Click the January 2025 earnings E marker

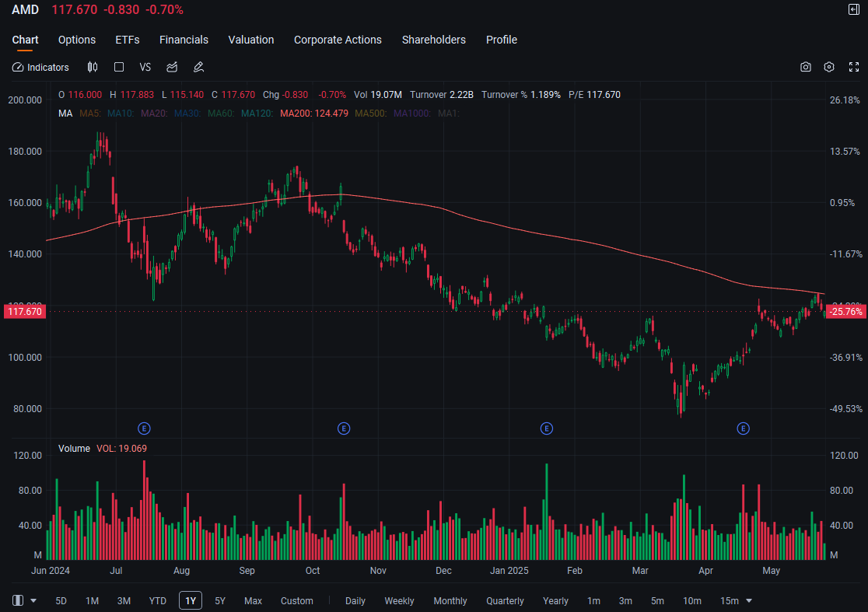click(546, 428)
